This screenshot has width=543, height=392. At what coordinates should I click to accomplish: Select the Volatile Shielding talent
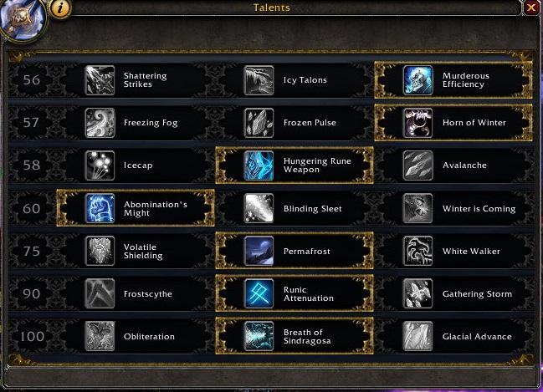tap(136, 251)
